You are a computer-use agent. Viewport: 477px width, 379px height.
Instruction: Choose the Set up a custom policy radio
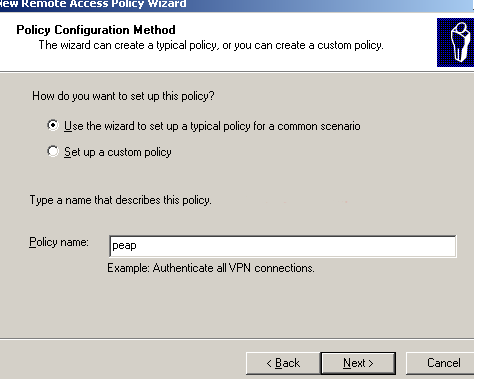[x=53, y=151]
